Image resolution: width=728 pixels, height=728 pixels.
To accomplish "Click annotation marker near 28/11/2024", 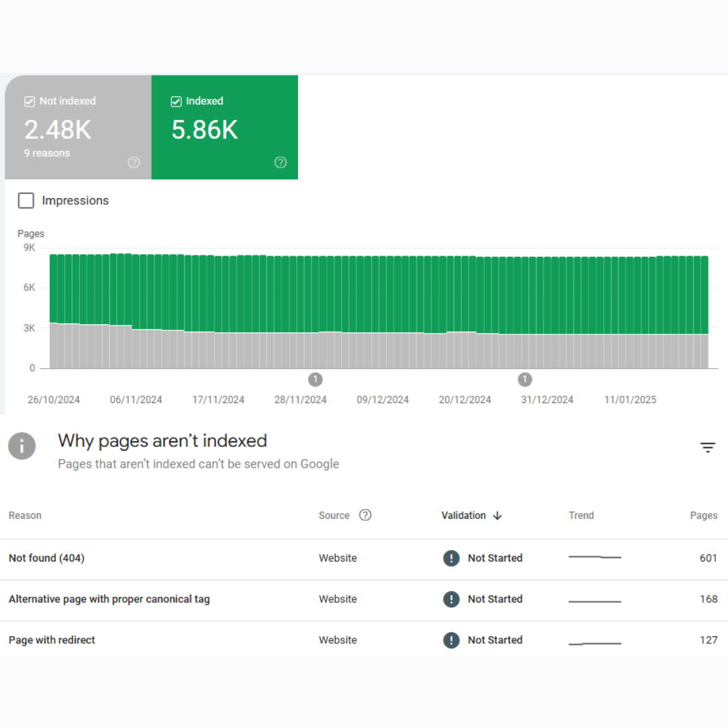I will 315,380.
